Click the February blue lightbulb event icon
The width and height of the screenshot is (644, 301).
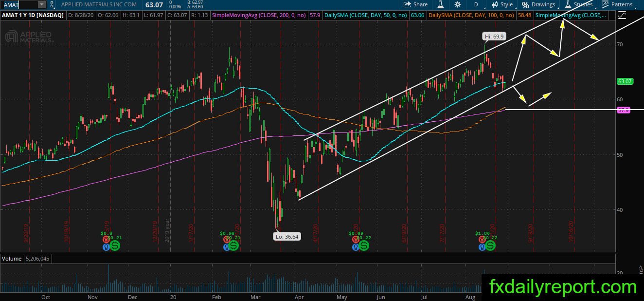[226, 247]
